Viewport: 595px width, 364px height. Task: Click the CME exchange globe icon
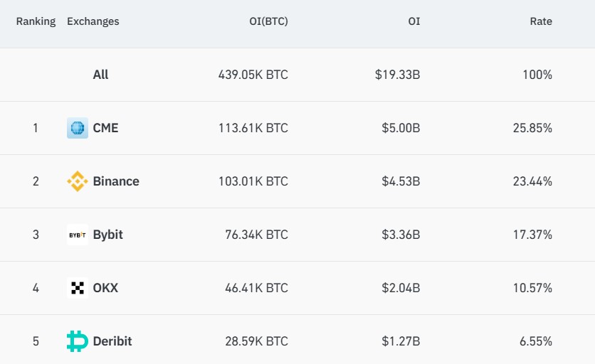pyautogui.click(x=78, y=128)
